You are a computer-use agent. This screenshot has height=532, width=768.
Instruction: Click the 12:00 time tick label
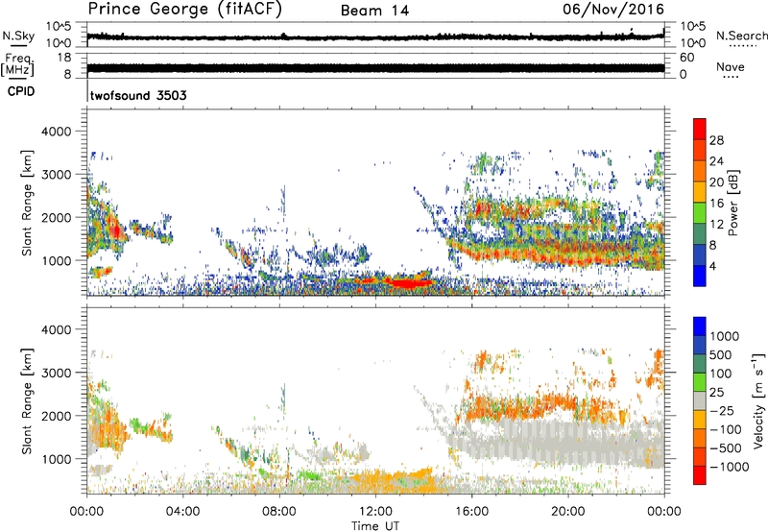click(375, 512)
